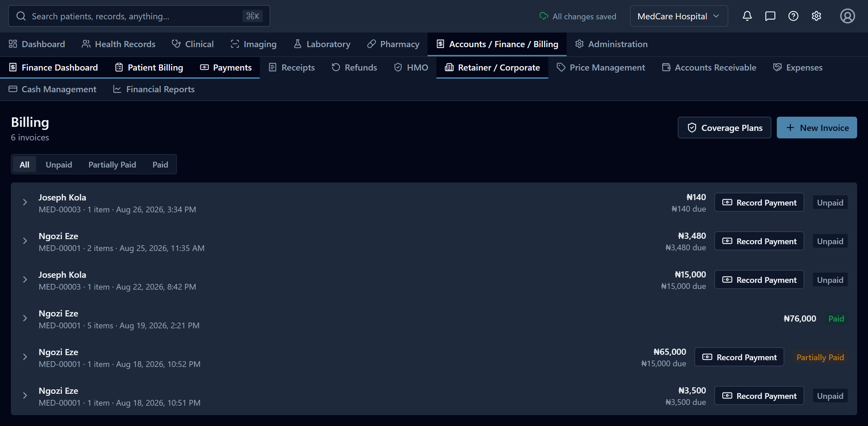The height and width of the screenshot is (426, 868).
Task: Record Payment for ₦3,500 invoice
Action: [x=759, y=396]
